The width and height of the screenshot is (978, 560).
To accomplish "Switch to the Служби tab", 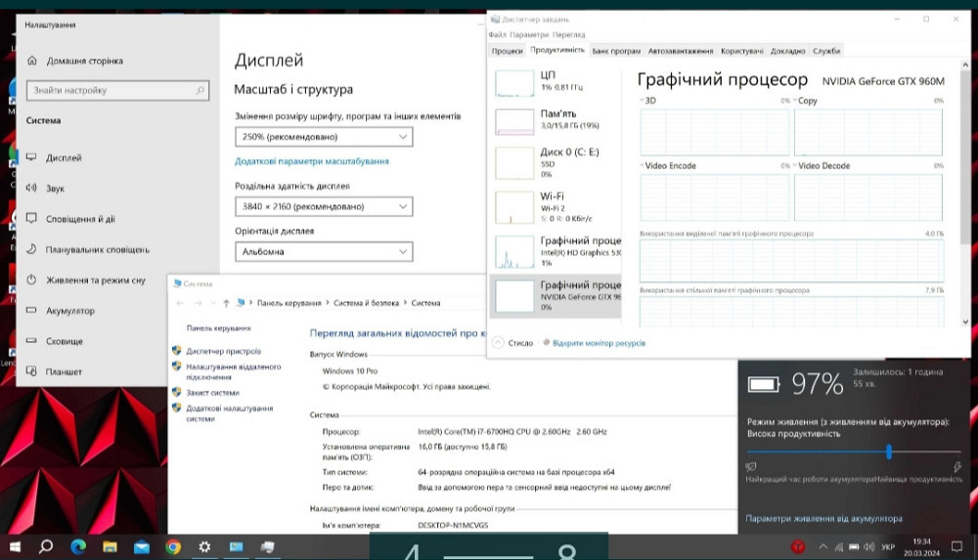I will [826, 51].
